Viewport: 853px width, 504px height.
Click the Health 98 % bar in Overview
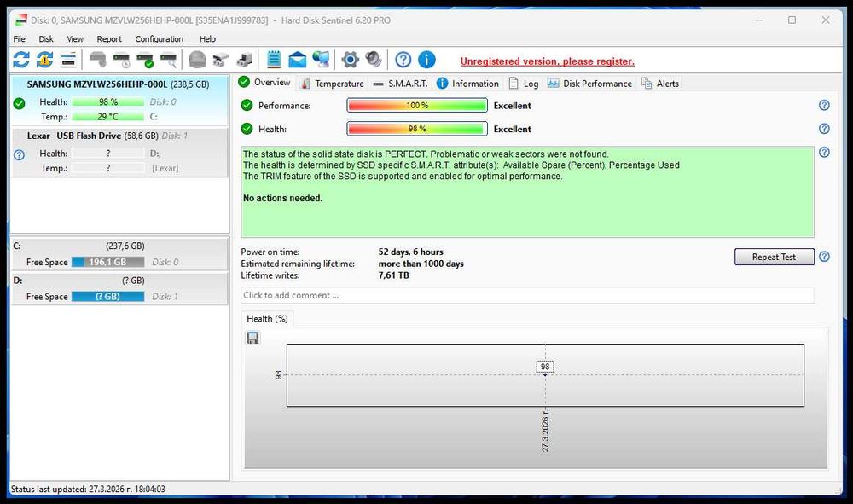[417, 129]
